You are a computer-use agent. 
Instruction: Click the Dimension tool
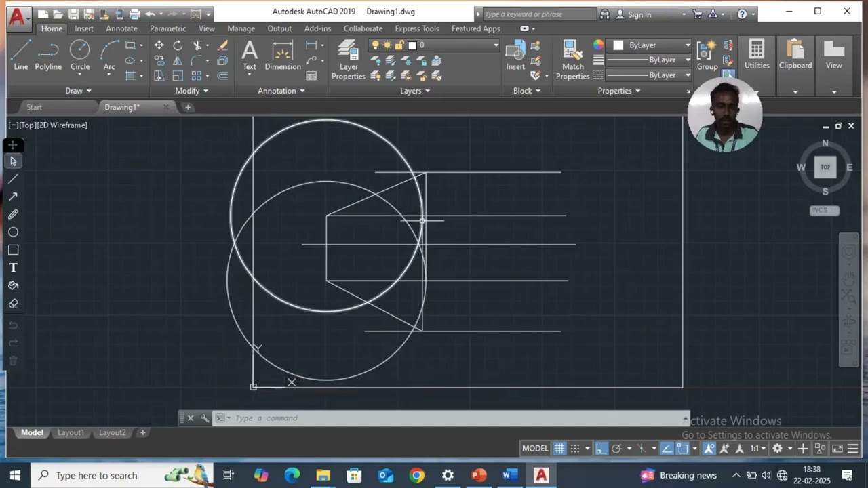283,56
